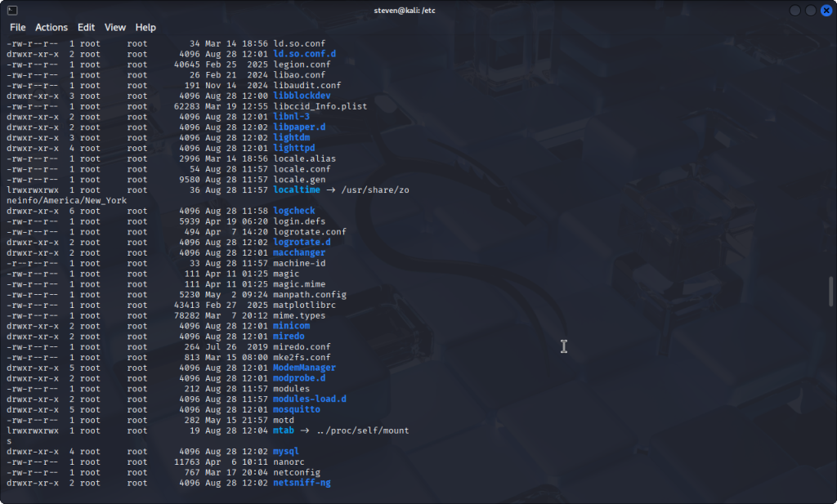The width and height of the screenshot is (837, 504).
Task: Click the mtab symlink entry
Action: [283, 430]
